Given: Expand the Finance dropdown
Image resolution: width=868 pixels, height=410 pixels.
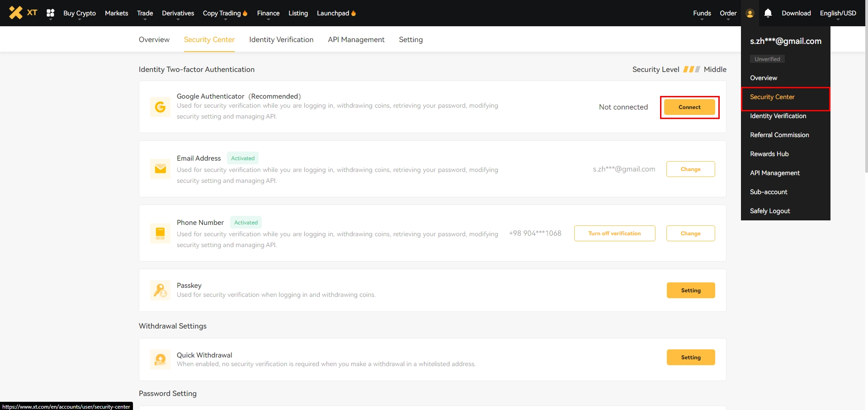Looking at the screenshot, I should click(268, 13).
